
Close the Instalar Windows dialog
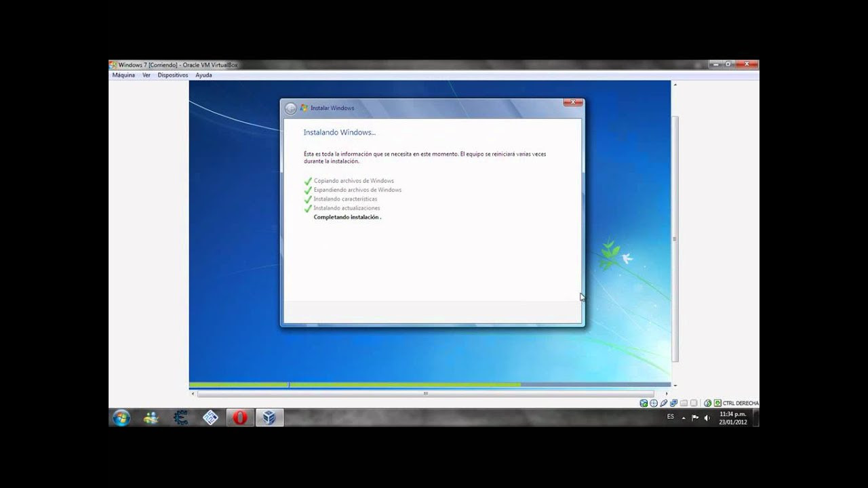click(x=573, y=102)
